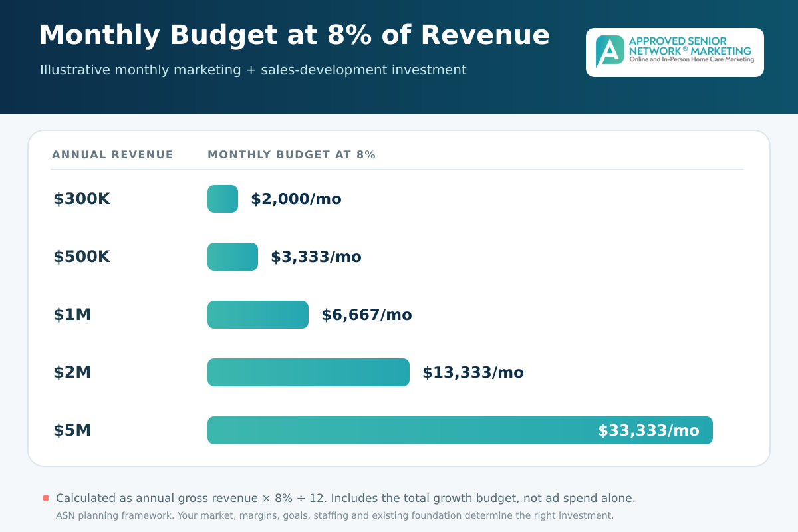Click the 'ASN planning framework' disclaimer line

[x=334, y=515]
